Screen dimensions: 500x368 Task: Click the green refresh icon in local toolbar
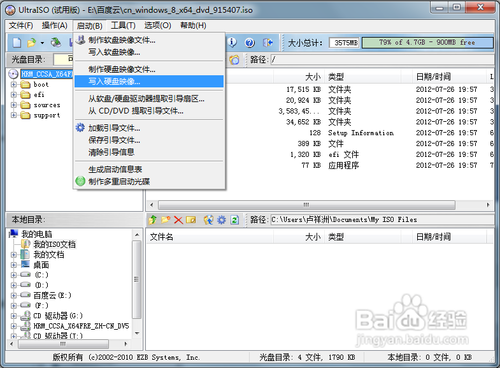coord(235,220)
